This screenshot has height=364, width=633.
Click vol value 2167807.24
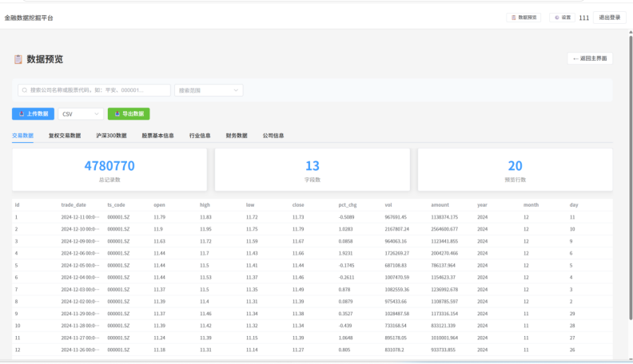coord(397,229)
